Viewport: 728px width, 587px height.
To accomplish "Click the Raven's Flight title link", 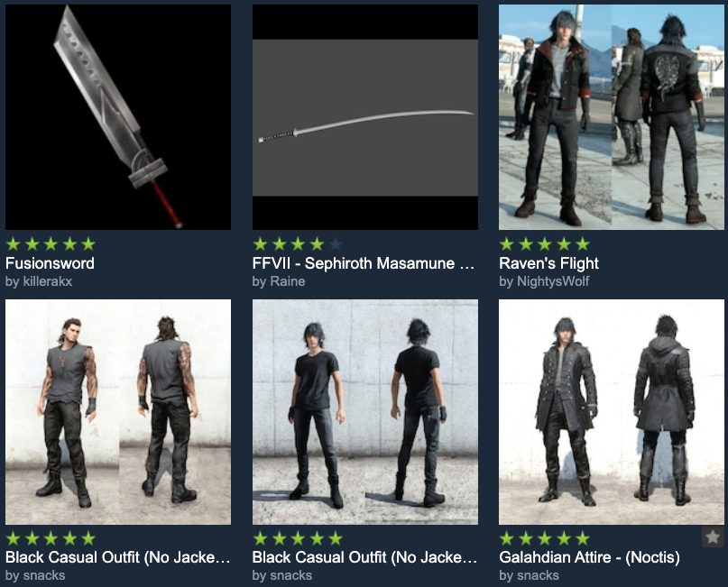I will (x=548, y=263).
